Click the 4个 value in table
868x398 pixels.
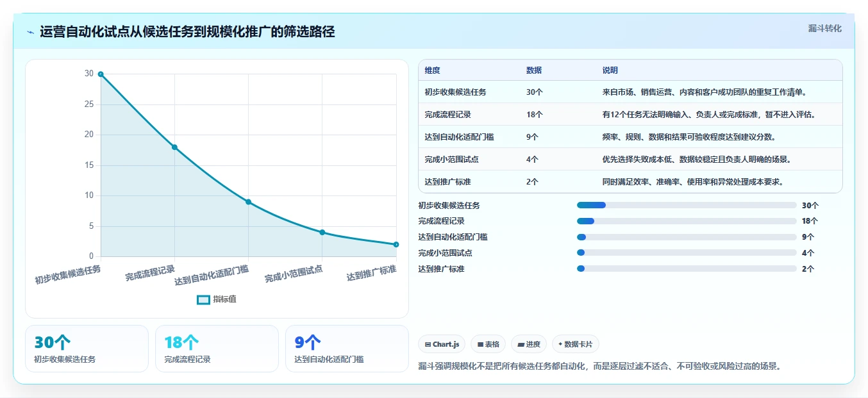pyautogui.click(x=532, y=160)
